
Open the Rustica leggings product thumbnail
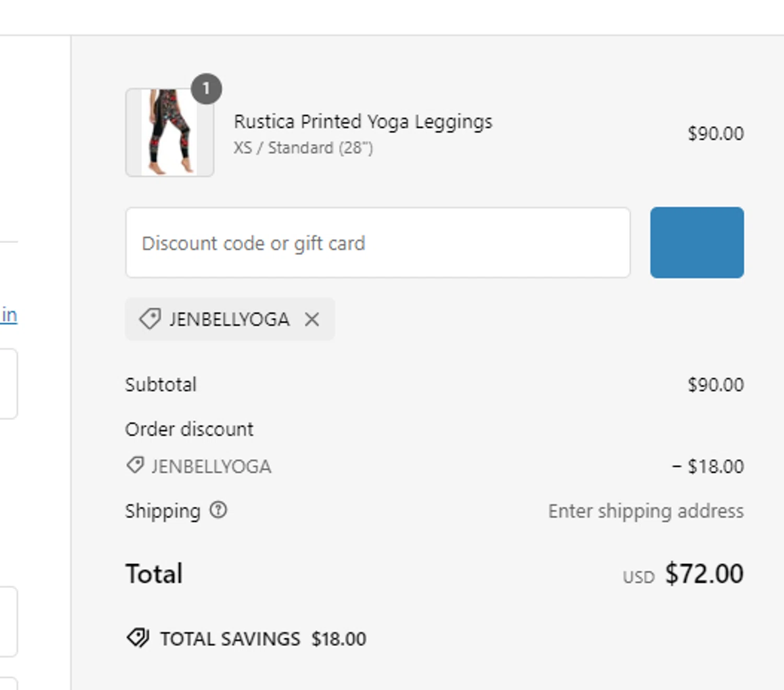point(169,133)
